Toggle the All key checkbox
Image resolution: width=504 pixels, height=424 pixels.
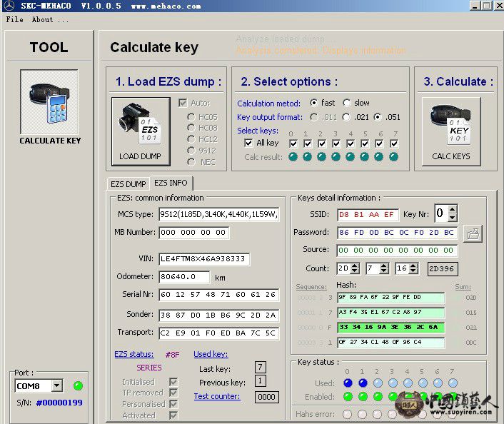[248, 143]
